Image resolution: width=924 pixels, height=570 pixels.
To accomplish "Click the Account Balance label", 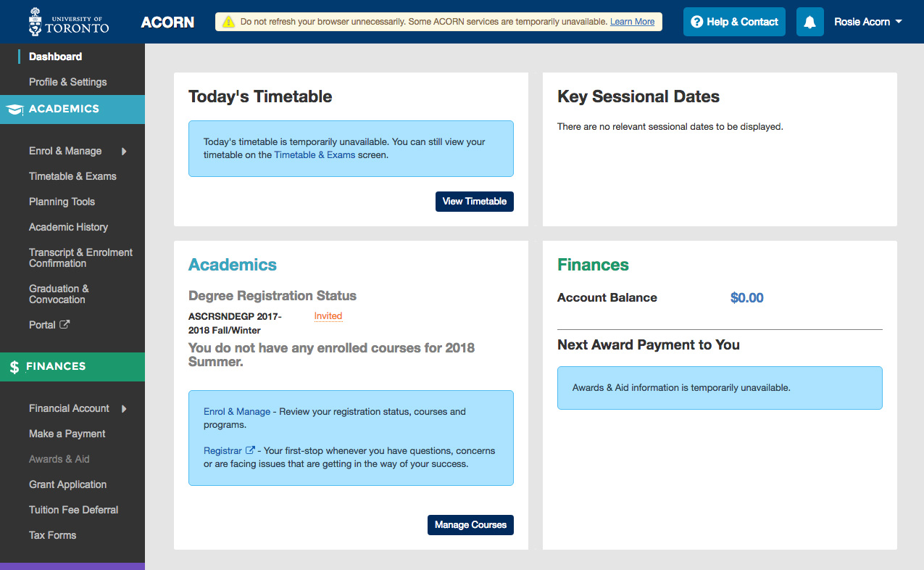I will click(x=607, y=298).
